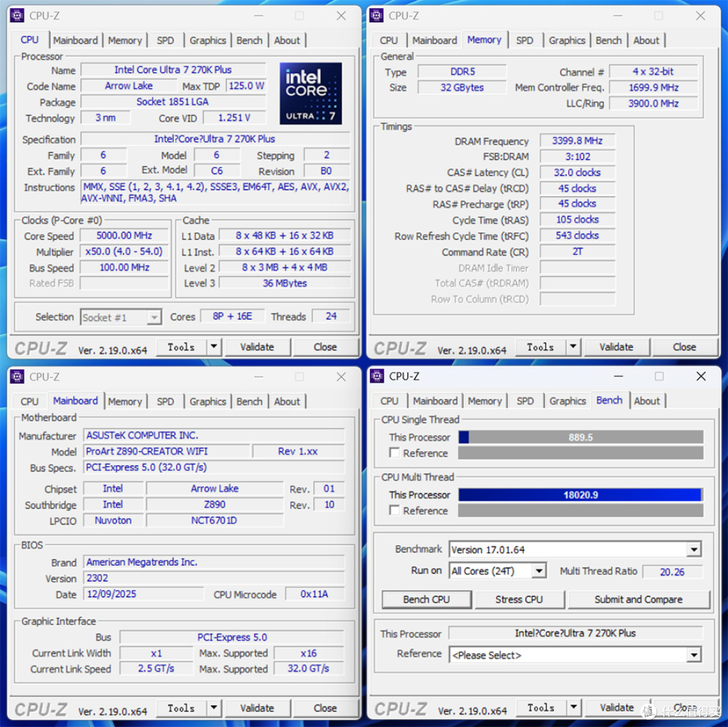Click Tools button in the Mainboard window
728x727 pixels.
tap(181, 708)
